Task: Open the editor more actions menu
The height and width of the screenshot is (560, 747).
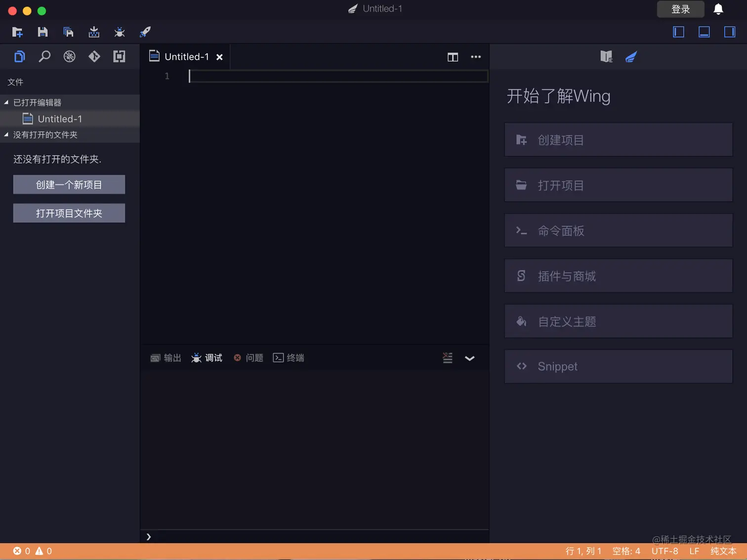Action: coord(476,57)
